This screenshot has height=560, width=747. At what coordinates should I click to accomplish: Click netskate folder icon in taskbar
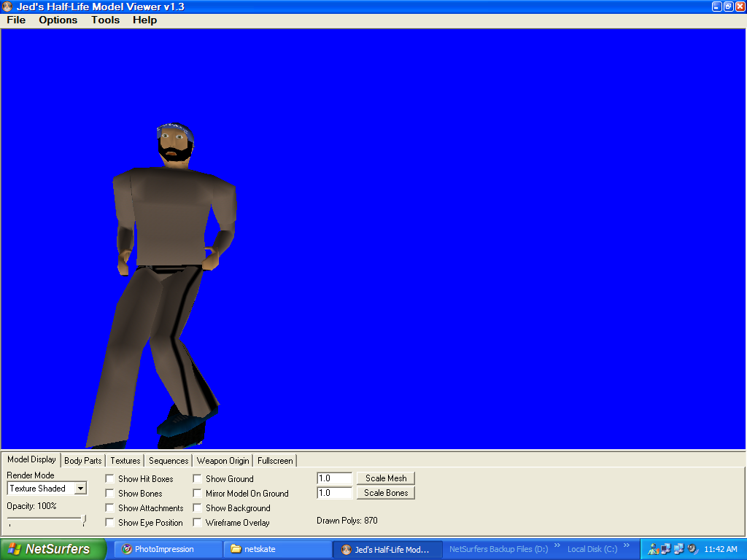coord(236,549)
